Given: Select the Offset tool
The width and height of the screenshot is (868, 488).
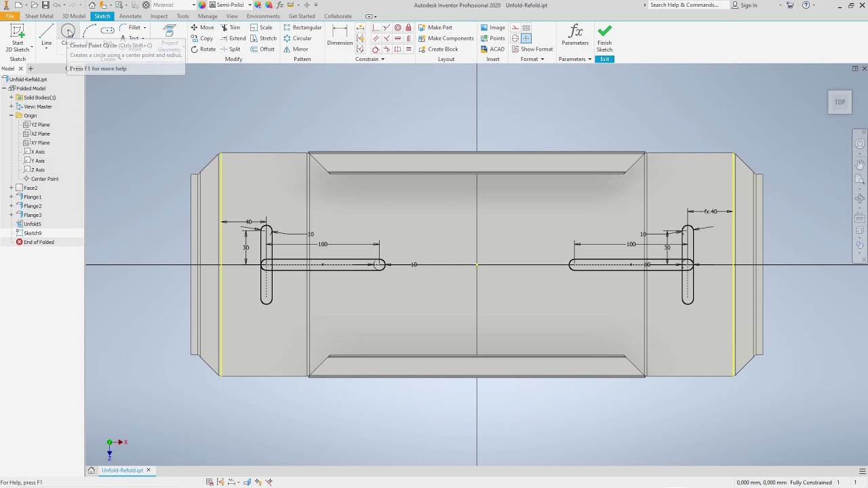Looking at the screenshot, I should (262, 49).
